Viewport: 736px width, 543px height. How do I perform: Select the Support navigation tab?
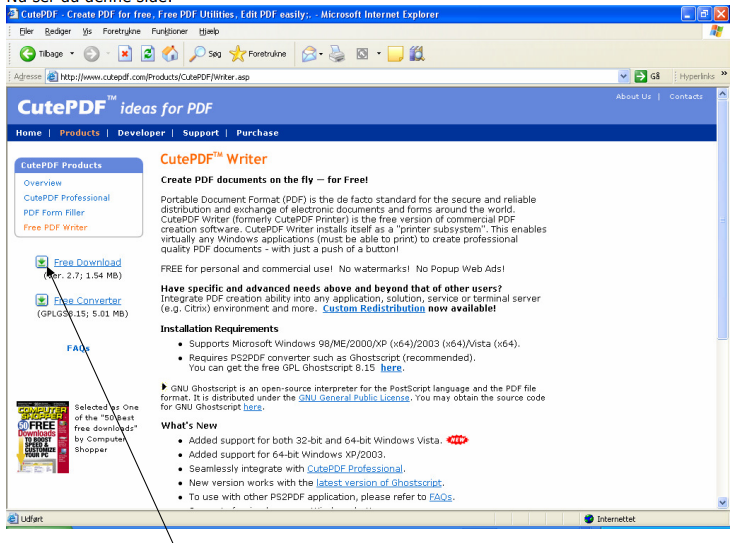[200, 133]
